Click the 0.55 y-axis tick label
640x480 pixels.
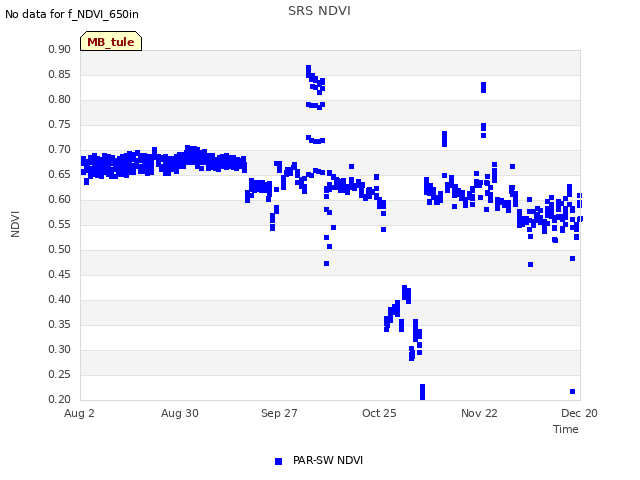(x=60, y=224)
